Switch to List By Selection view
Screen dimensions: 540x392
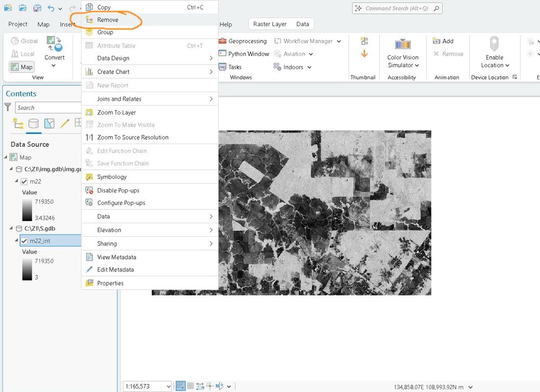(x=49, y=123)
